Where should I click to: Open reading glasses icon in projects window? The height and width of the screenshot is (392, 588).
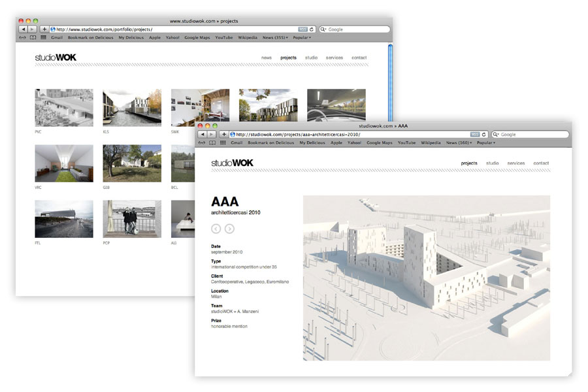22,38
